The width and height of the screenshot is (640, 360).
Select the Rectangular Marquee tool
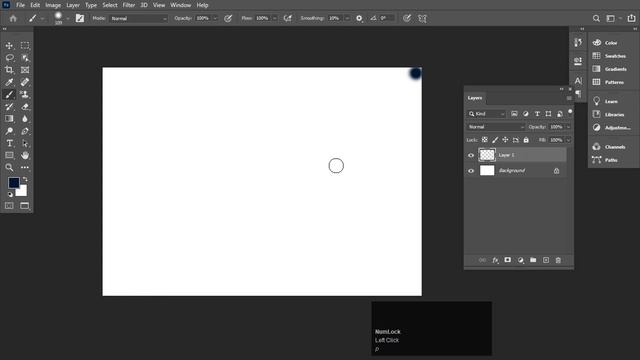pos(25,46)
